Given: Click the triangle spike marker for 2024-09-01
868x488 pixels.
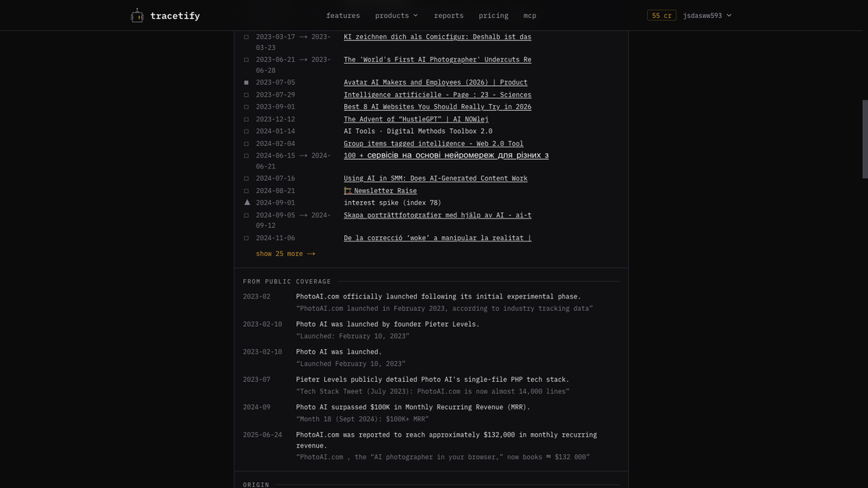Looking at the screenshot, I should point(247,202).
